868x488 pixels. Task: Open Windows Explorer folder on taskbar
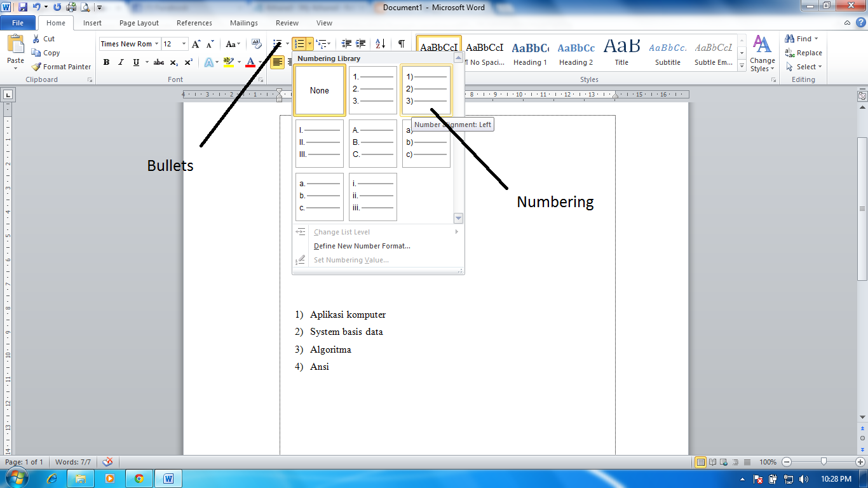[81, 478]
